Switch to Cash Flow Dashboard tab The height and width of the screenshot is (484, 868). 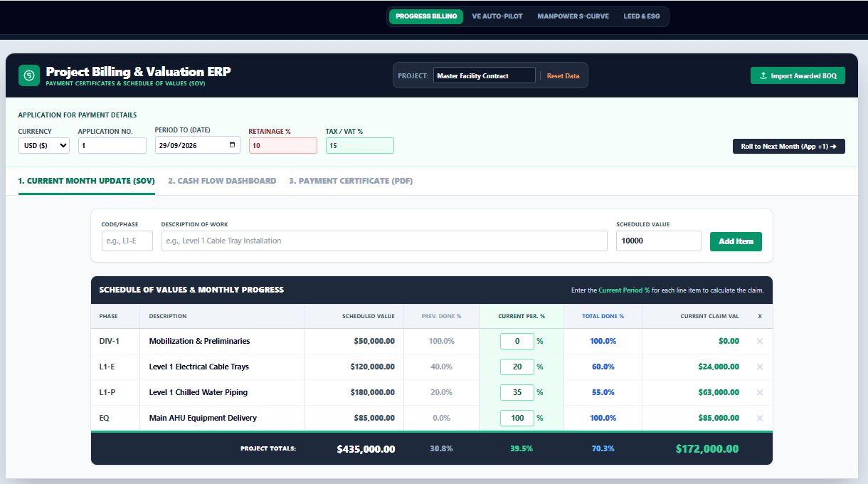222,181
